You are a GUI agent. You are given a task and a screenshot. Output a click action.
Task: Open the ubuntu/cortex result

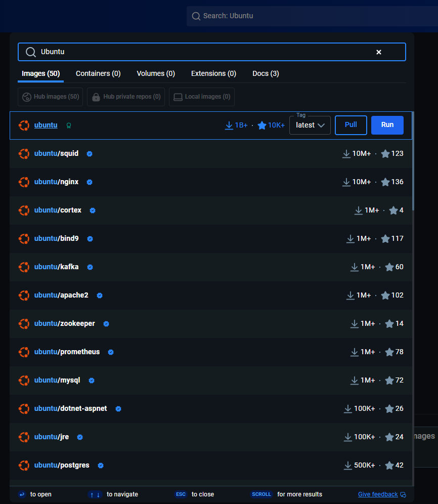click(x=211, y=210)
